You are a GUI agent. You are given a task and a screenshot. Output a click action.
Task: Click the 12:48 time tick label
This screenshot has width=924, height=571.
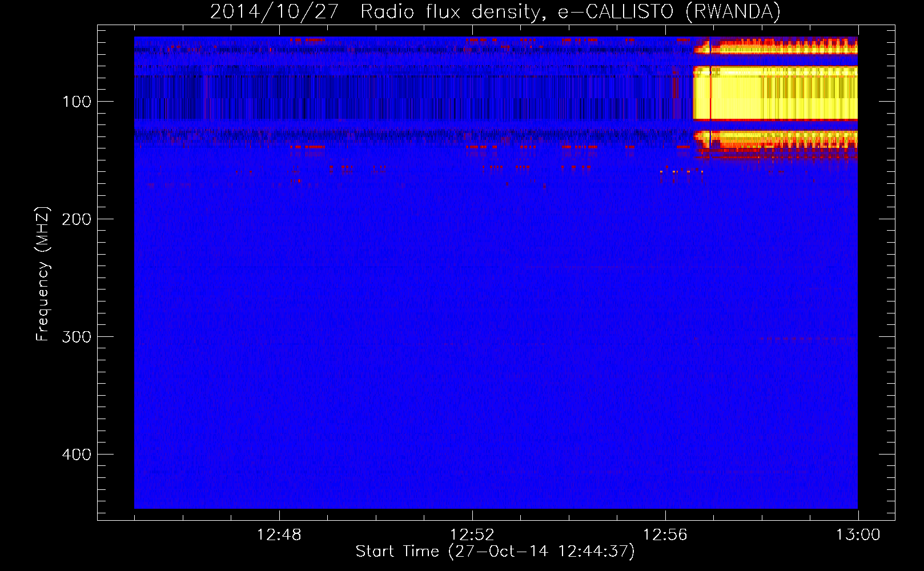tap(279, 535)
